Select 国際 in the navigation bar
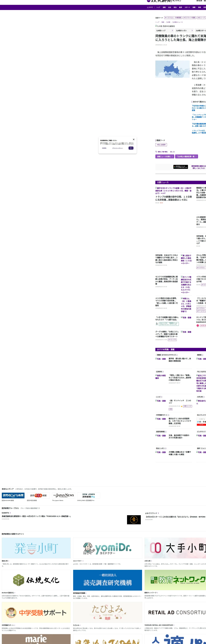The height and width of the screenshot is (644, 206). coord(194,8)
